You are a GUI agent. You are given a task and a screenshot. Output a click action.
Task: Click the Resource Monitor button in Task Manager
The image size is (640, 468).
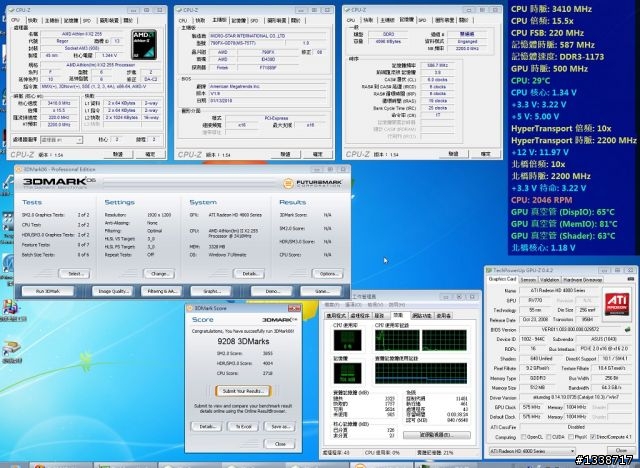(x=436, y=435)
